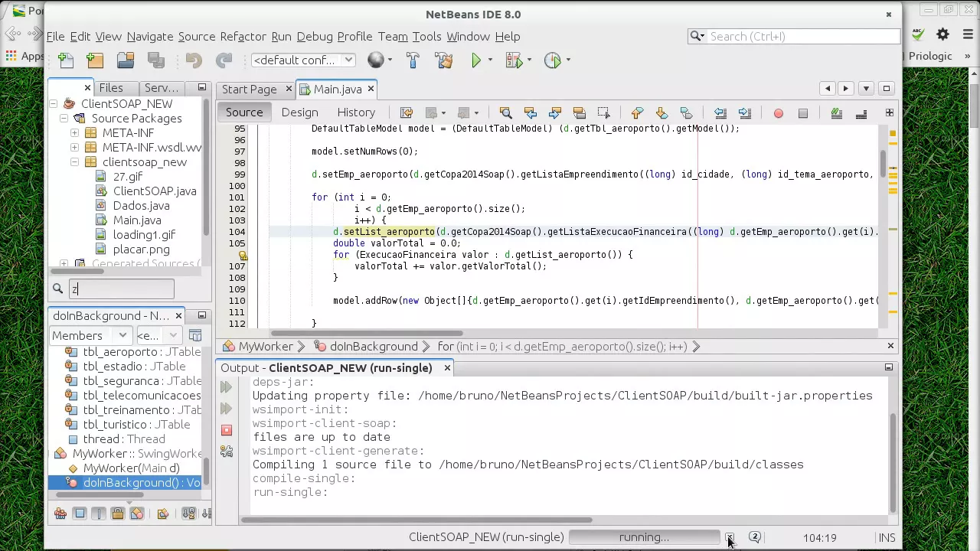Click the New Project toolbar icon
Screen dimensions: 980x551
point(95,60)
